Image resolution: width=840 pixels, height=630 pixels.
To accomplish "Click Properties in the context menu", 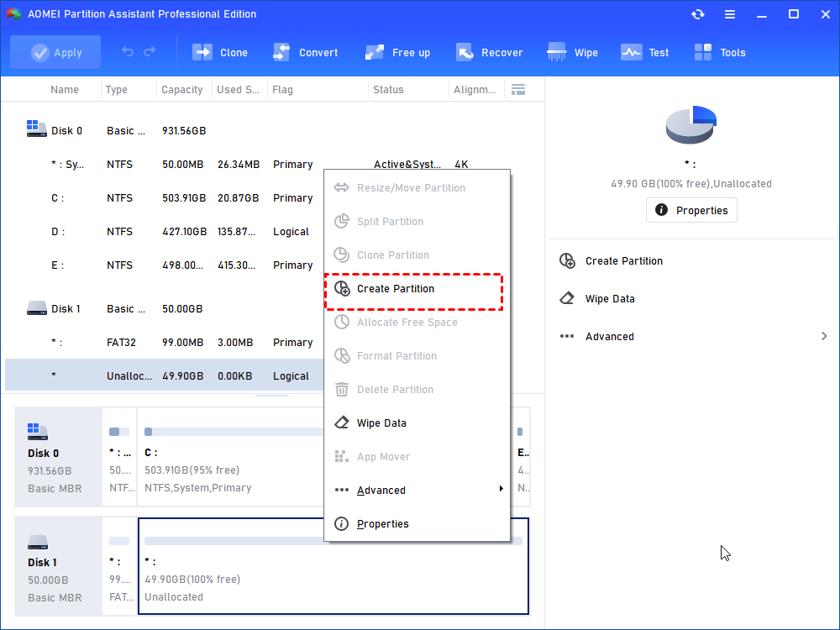I will click(x=382, y=524).
